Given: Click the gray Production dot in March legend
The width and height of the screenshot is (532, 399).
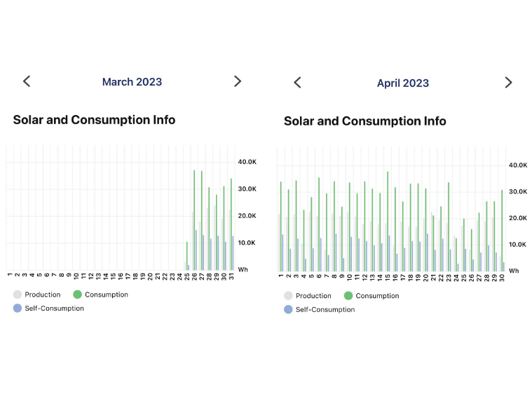Looking at the screenshot, I should 18,295.
